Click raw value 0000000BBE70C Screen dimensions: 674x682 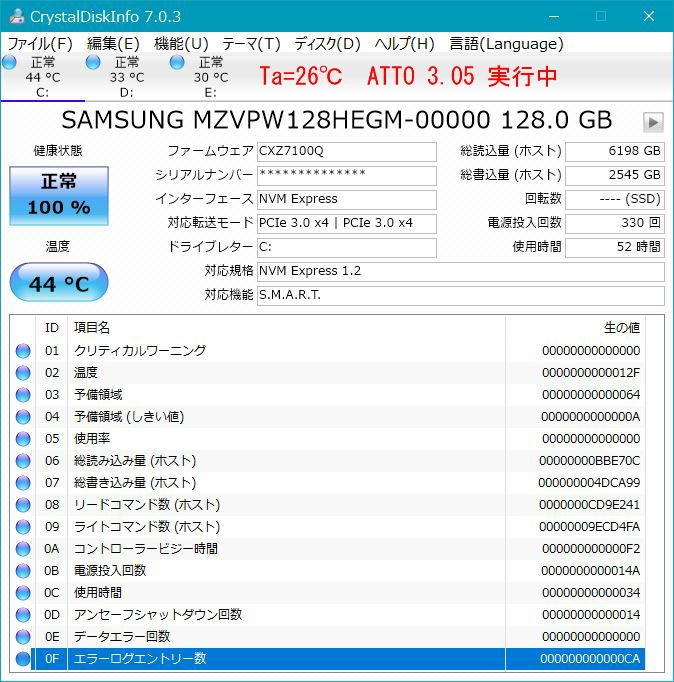coord(589,461)
